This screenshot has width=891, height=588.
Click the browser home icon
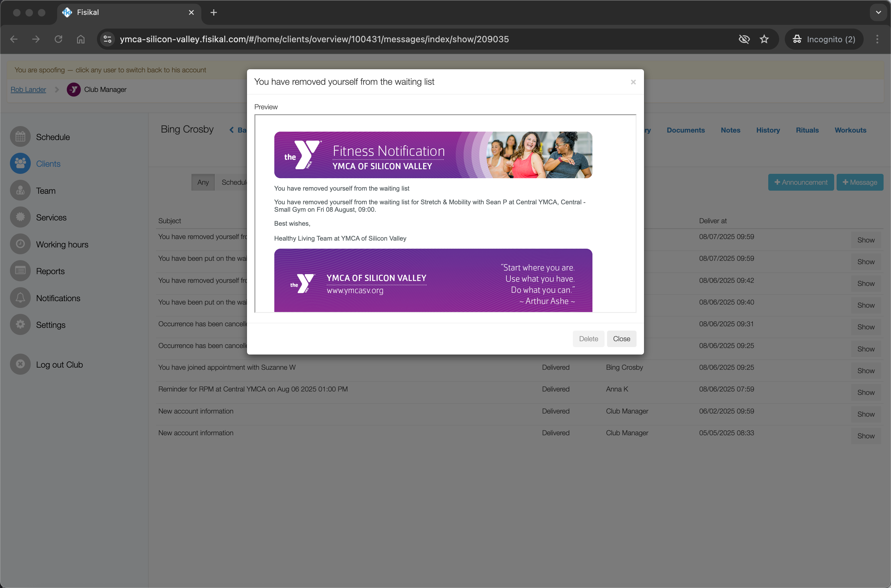[x=81, y=39]
